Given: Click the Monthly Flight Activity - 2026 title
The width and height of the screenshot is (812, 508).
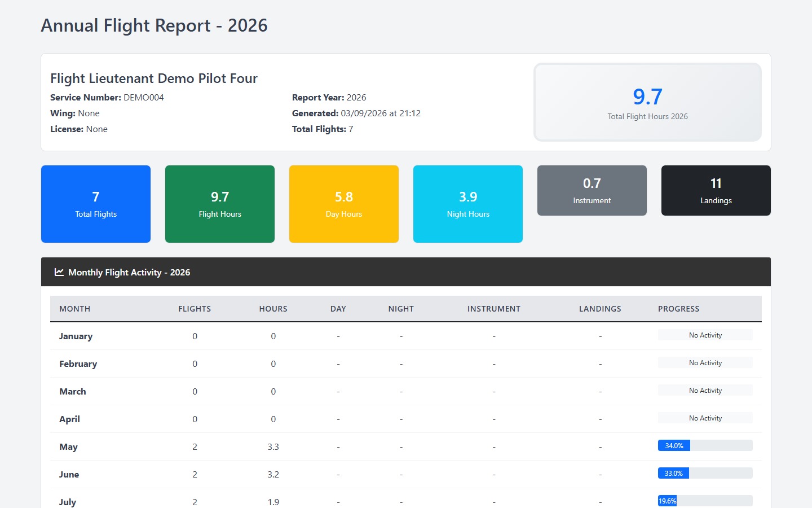Looking at the screenshot, I should point(129,272).
